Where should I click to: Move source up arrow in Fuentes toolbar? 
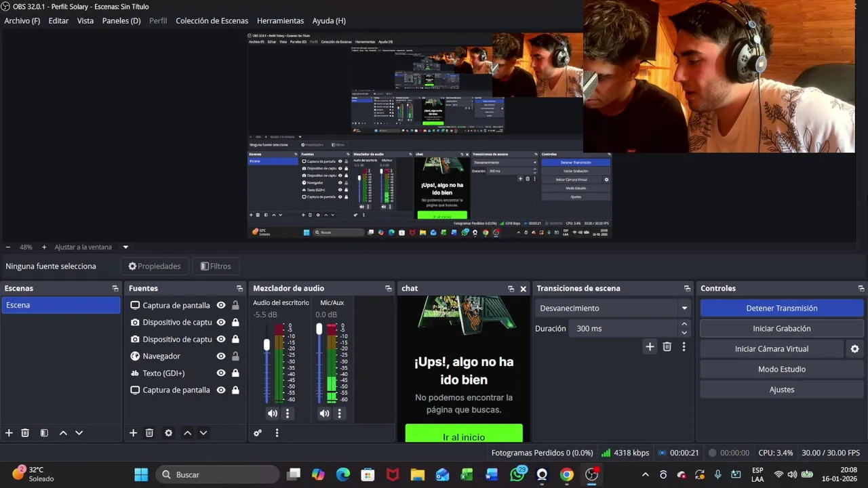pos(187,433)
